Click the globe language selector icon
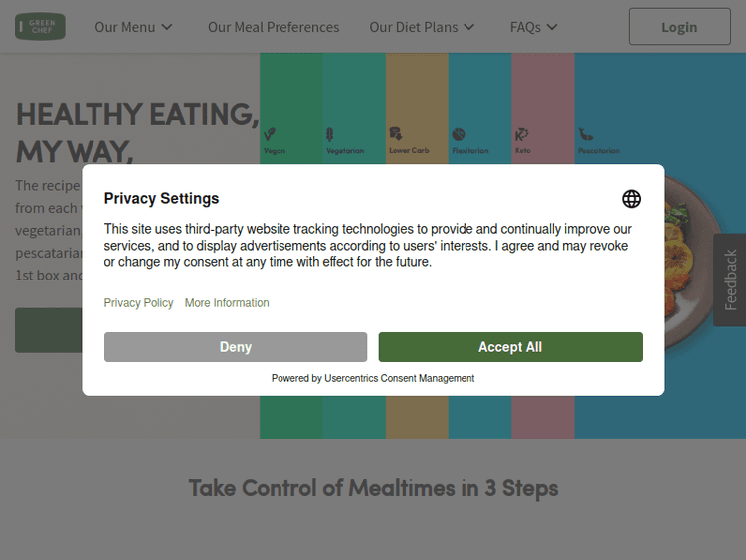The width and height of the screenshot is (746, 560). 631,199
